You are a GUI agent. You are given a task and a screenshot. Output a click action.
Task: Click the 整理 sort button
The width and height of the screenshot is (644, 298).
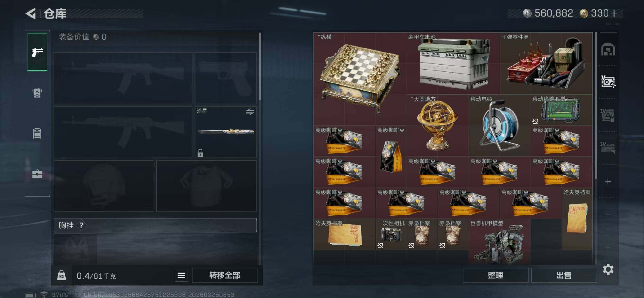point(495,275)
